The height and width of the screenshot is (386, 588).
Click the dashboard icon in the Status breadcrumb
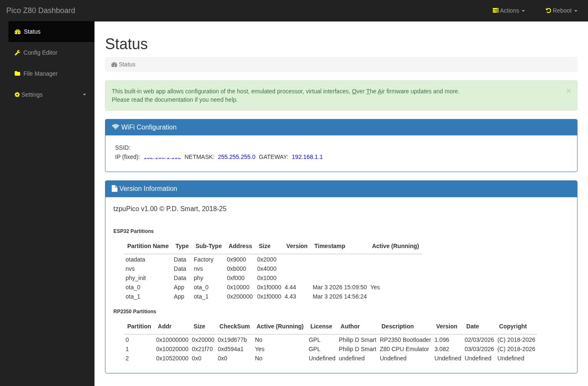pos(114,64)
